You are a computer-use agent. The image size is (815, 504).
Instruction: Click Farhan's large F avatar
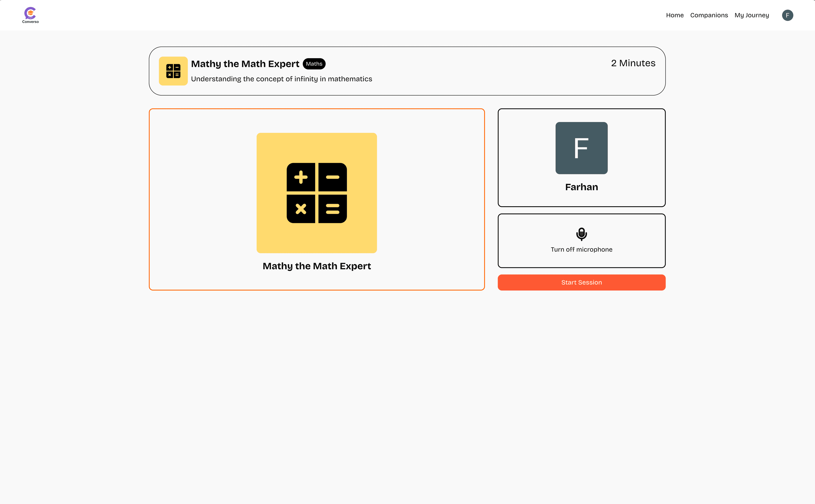[x=581, y=148]
